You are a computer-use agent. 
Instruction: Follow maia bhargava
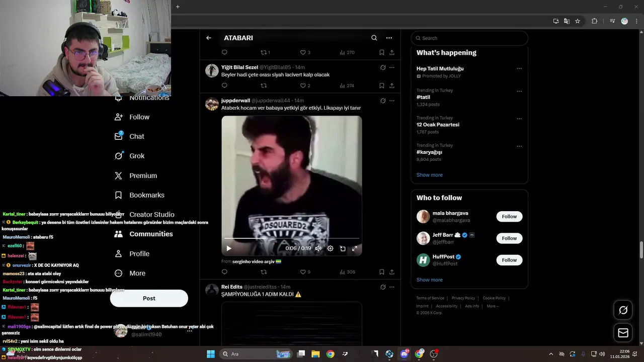(509, 217)
